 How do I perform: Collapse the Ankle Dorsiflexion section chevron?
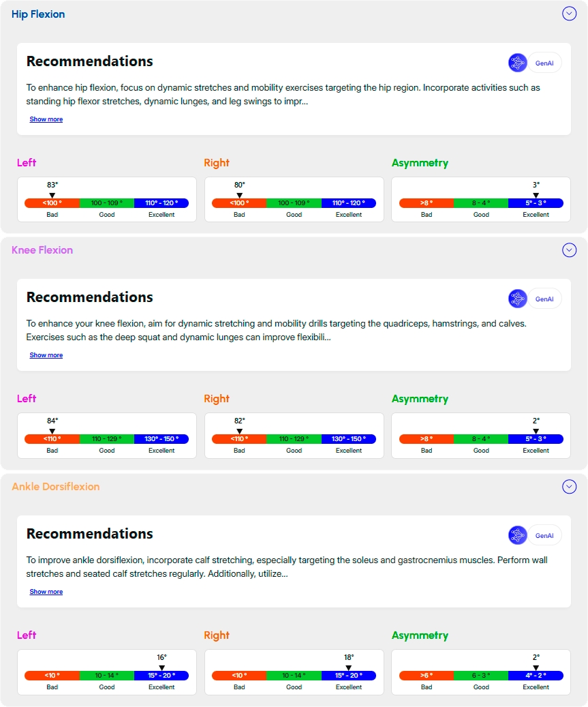570,487
